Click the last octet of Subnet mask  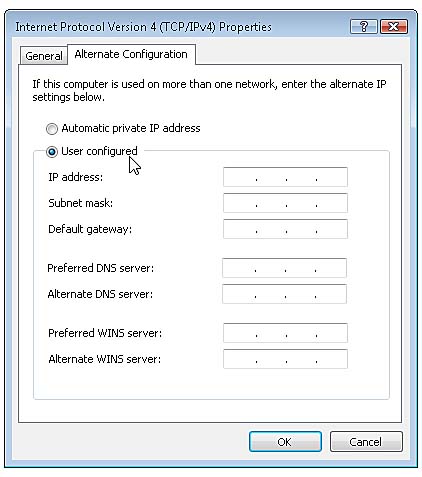click(x=332, y=203)
